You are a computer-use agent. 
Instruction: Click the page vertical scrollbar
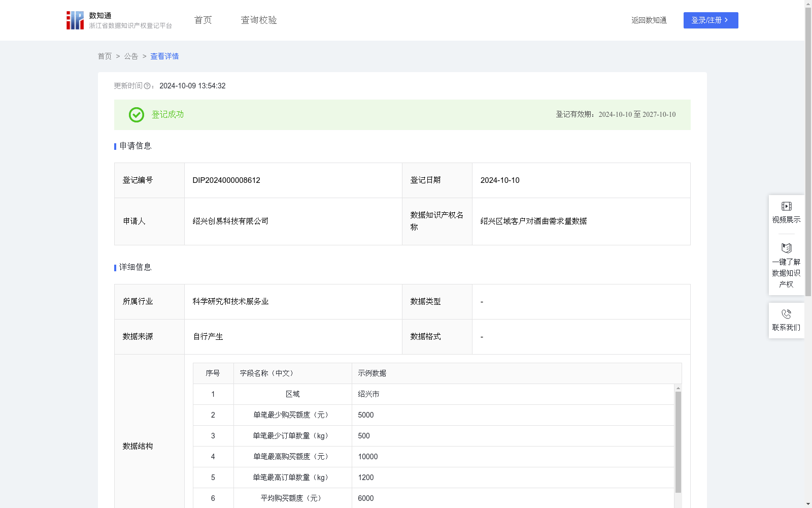tap(808, 152)
